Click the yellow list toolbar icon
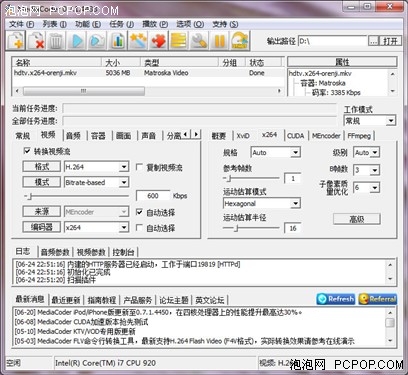 coord(178,40)
